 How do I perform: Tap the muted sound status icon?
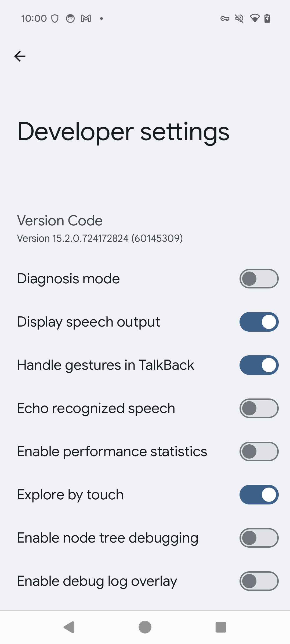239,19
